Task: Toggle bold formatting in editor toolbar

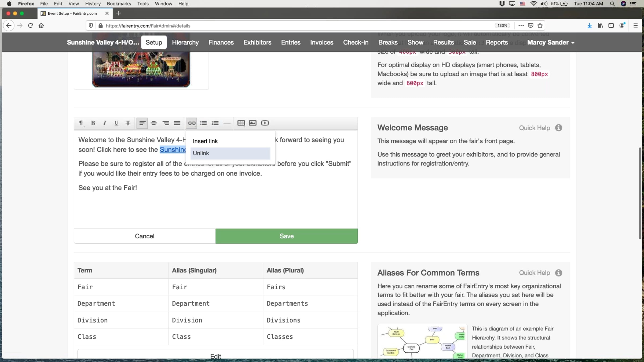Action: [93, 123]
